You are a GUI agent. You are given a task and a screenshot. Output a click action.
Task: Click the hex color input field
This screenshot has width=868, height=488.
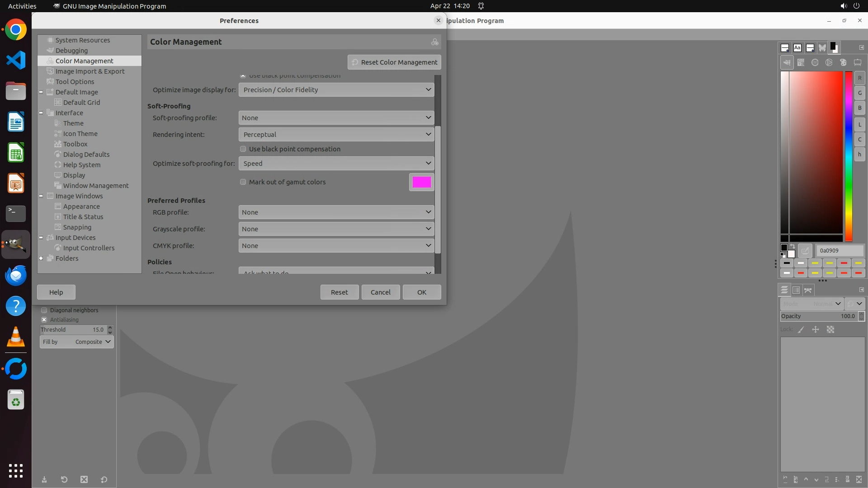pos(840,251)
